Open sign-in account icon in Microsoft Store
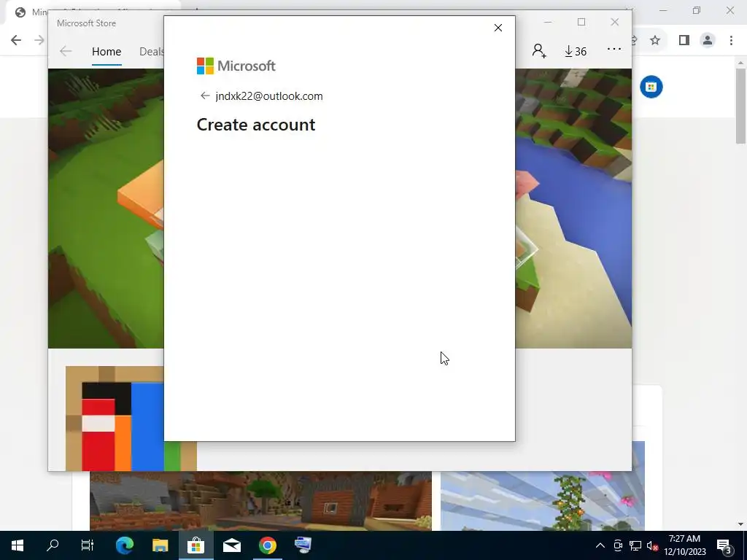Screen dimensions: 747x560 (x=539, y=51)
